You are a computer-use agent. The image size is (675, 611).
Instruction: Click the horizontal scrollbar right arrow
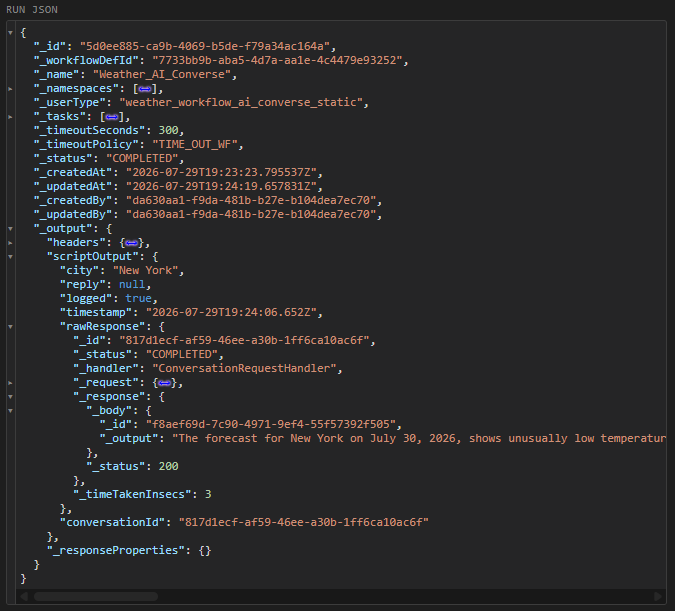(657, 596)
